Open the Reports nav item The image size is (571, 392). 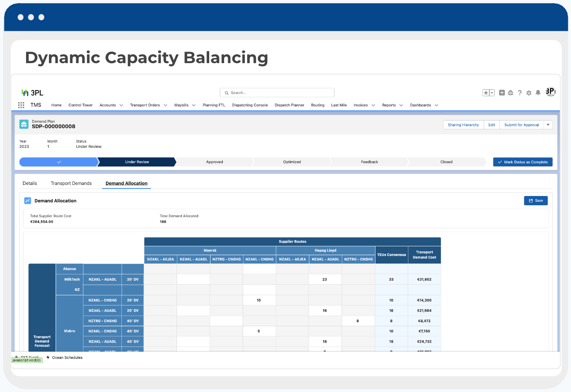(389, 105)
